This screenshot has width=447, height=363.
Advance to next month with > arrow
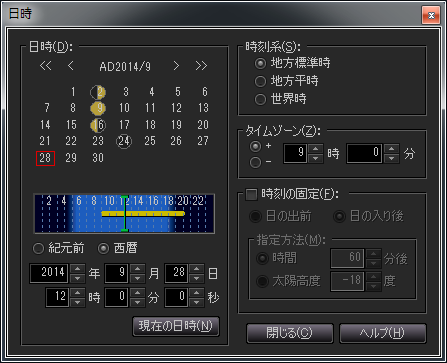point(176,66)
